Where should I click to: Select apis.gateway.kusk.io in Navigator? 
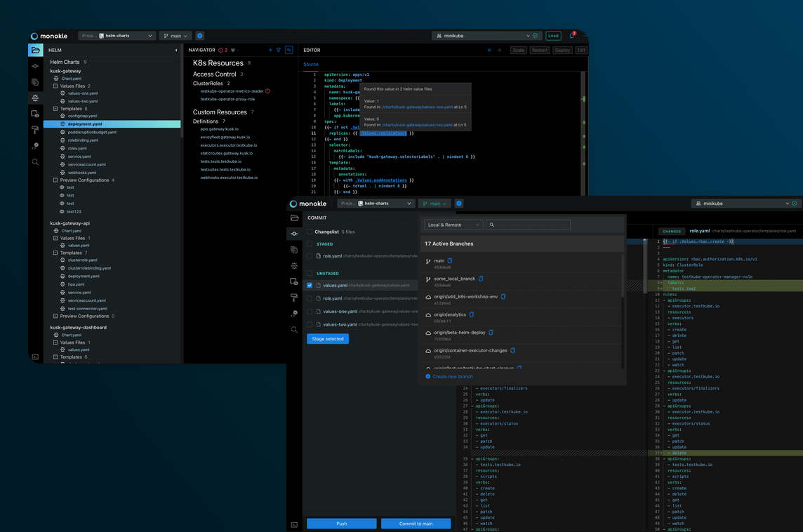(219, 129)
